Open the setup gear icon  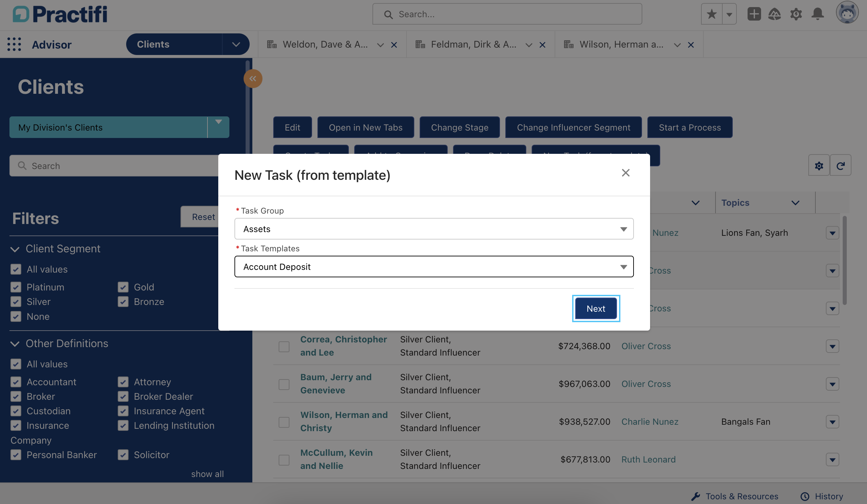click(796, 14)
